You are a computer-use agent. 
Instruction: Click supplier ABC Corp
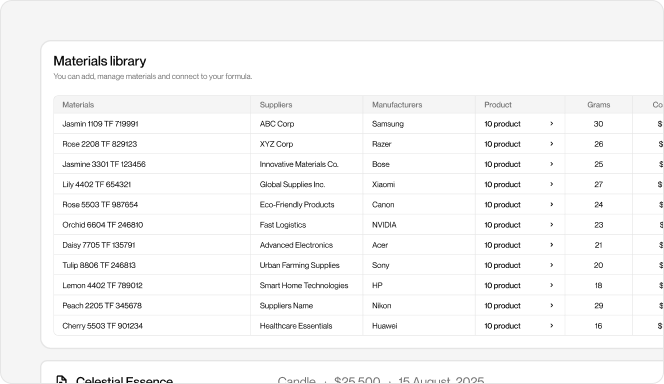click(x=277, y=124)
